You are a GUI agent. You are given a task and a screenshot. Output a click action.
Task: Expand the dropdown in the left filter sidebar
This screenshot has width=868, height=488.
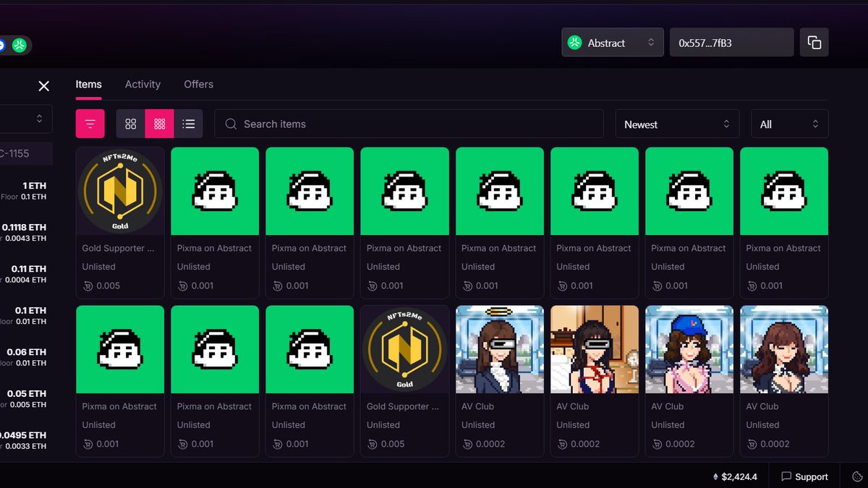point(25,119)
